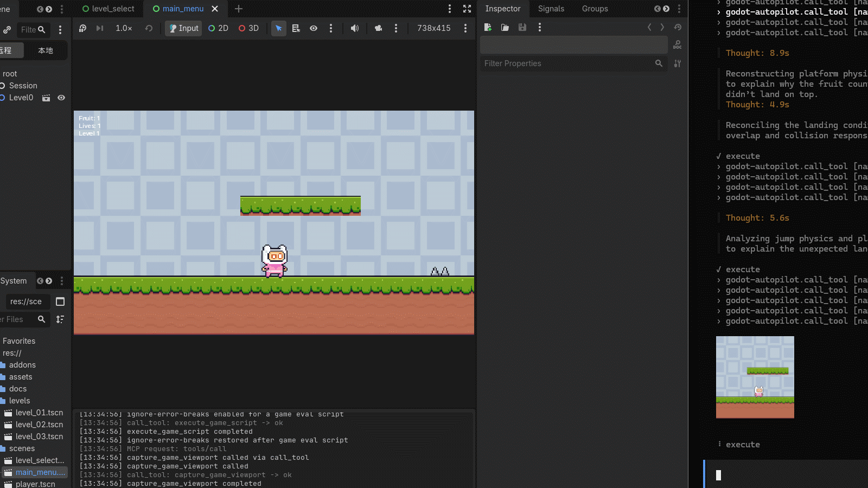Open options menu next to the toolbar eye icon
Screen dimensions: 868x488
coord(331,28)
